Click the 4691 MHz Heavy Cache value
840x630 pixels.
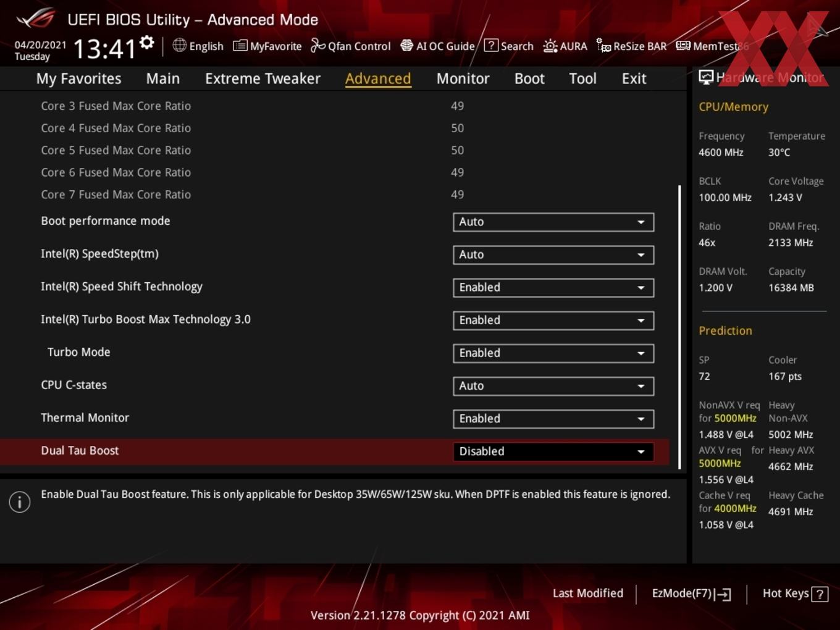click(x=791, y=511)
